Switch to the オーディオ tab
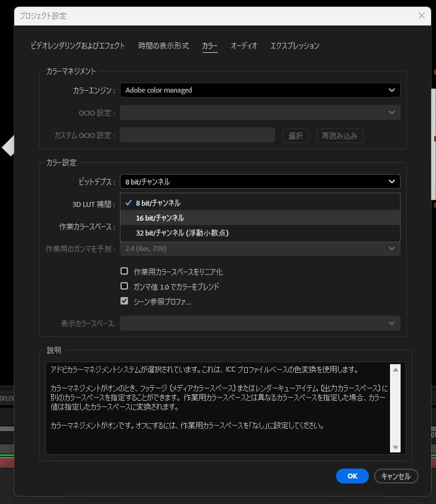The height and width of the screenshot is (504, 436). (x=243, y=45)
